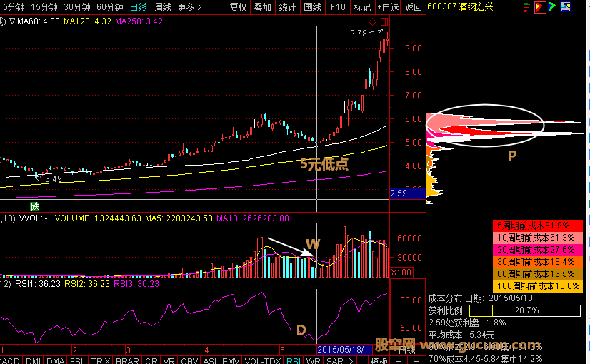Image resolution: width=590 pixels, height=364 pixels.
Task: Click the 2.59 price cursor label
Action: (x=408, y=193)
